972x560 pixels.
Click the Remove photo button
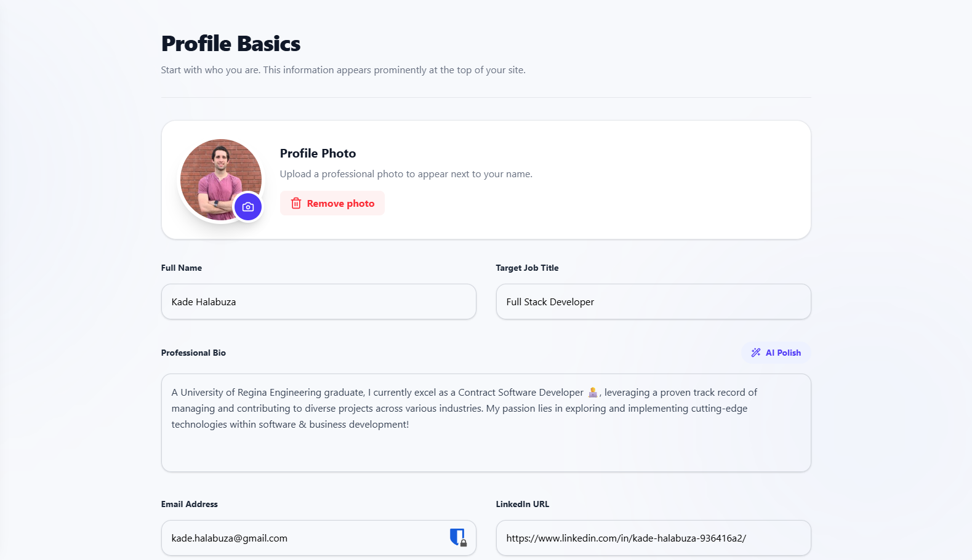pyautogui.click(x=332, y=202)
